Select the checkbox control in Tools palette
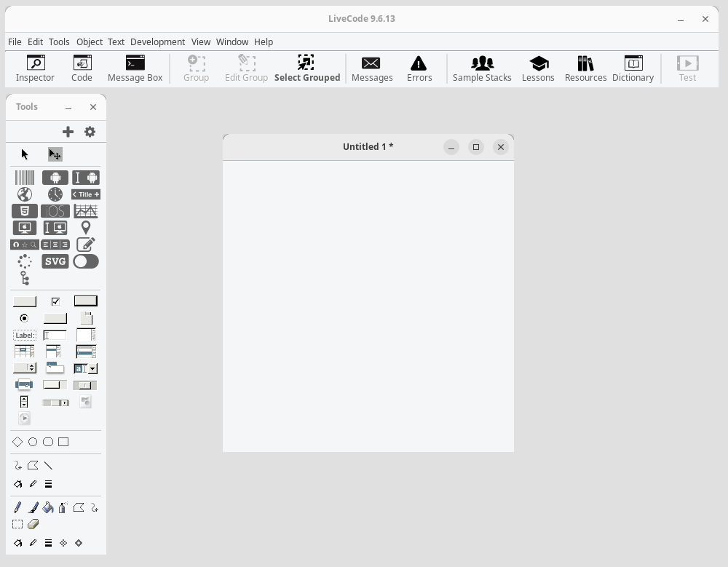The image size is (728, 567). (55, 302)
